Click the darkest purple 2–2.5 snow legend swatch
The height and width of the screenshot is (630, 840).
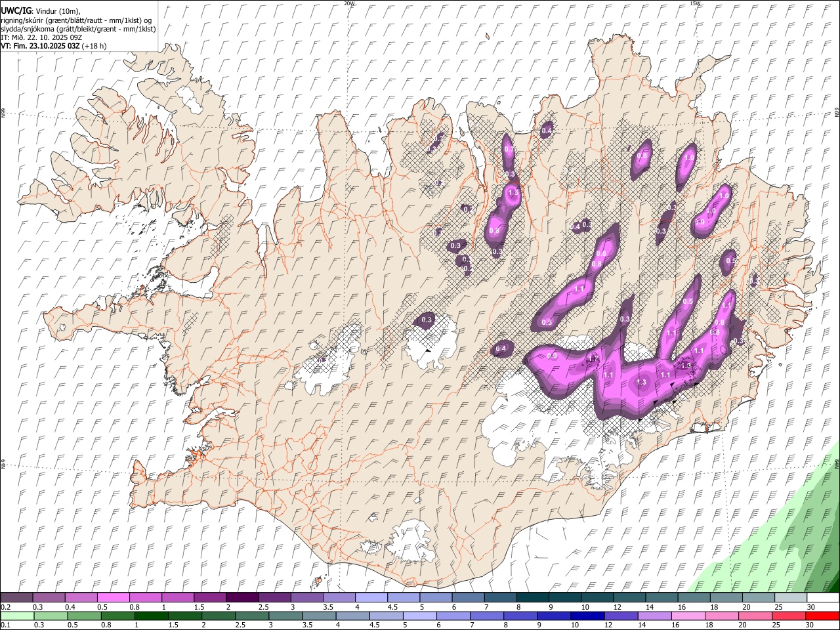coord(241,598)
